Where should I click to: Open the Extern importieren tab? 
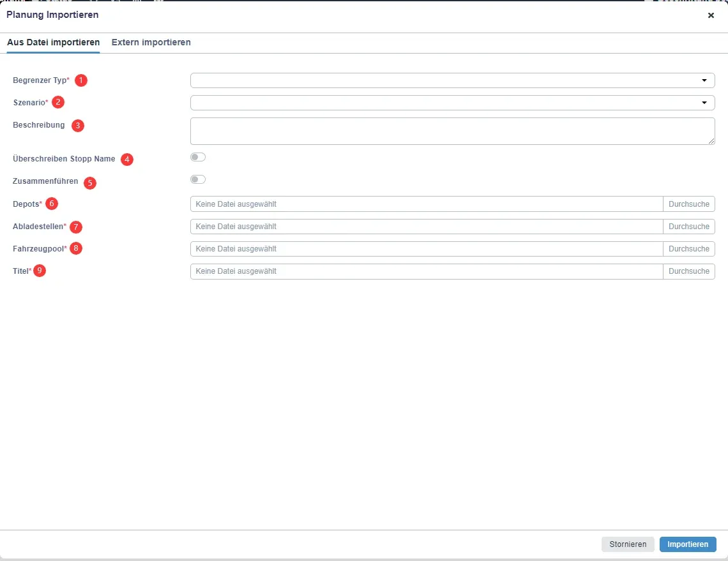click(x=151, y=42)
